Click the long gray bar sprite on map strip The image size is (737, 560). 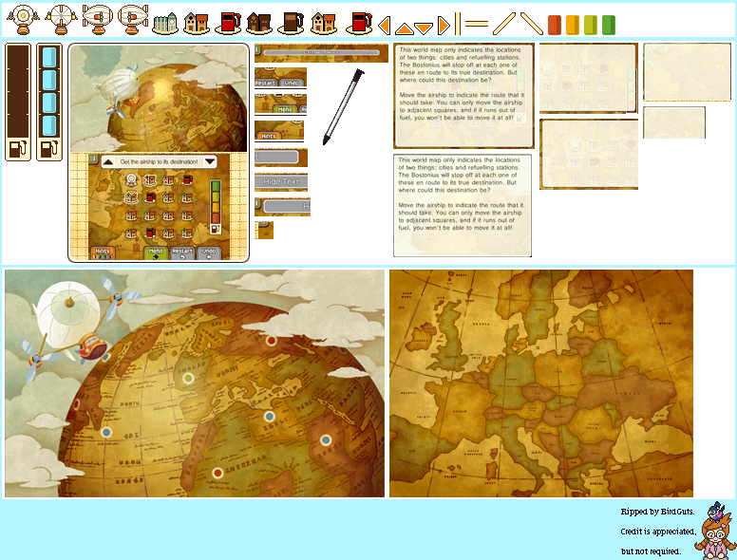pos(322,52)
